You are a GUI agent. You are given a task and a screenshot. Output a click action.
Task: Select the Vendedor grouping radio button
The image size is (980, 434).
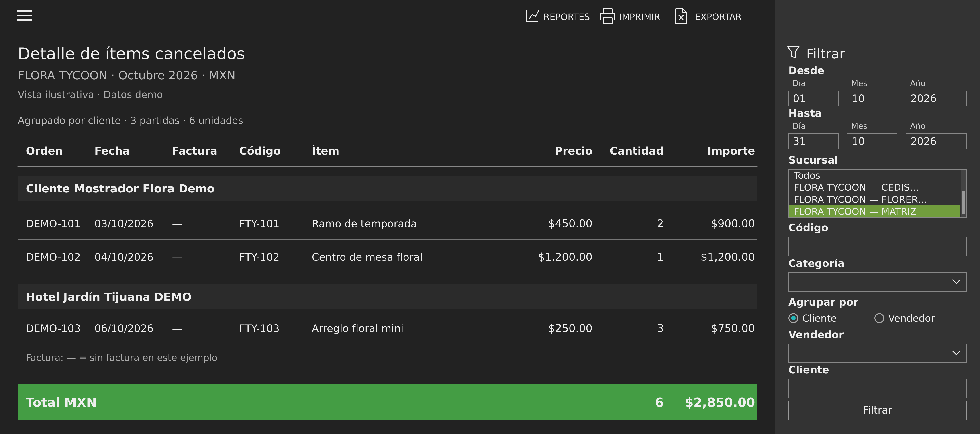pyautogui.click(x=879, y=318)
